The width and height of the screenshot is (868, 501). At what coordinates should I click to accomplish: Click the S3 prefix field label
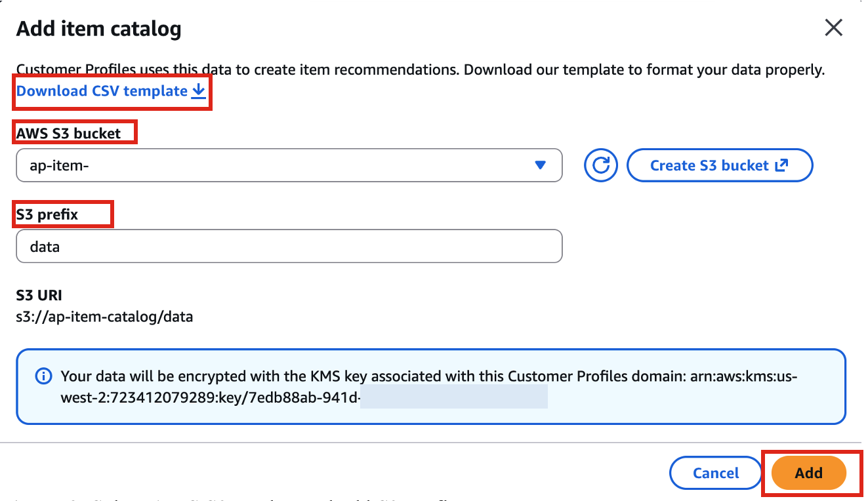coord(47,214)
